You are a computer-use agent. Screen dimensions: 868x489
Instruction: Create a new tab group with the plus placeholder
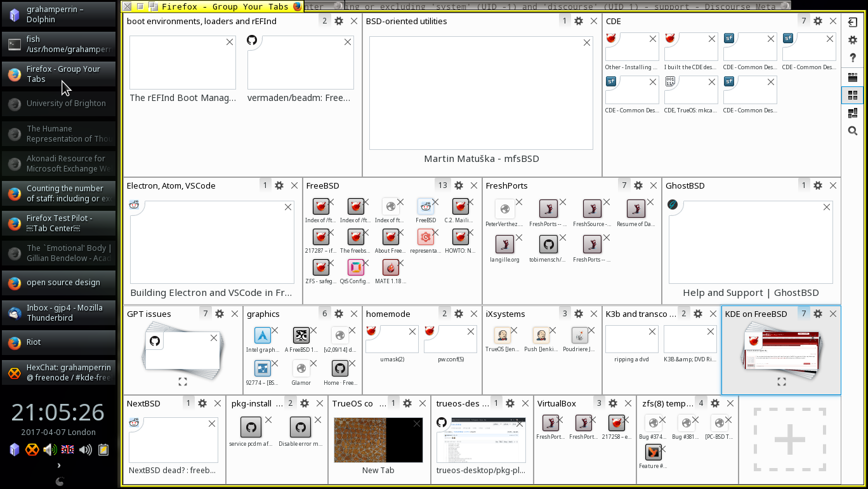click(790, 440)
